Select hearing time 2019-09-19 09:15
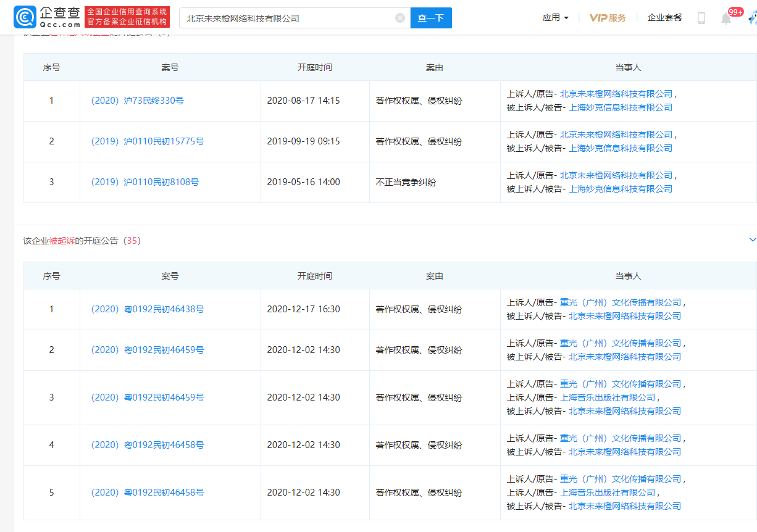The width and height of the screenshot is (757, 532). point(303,141)
